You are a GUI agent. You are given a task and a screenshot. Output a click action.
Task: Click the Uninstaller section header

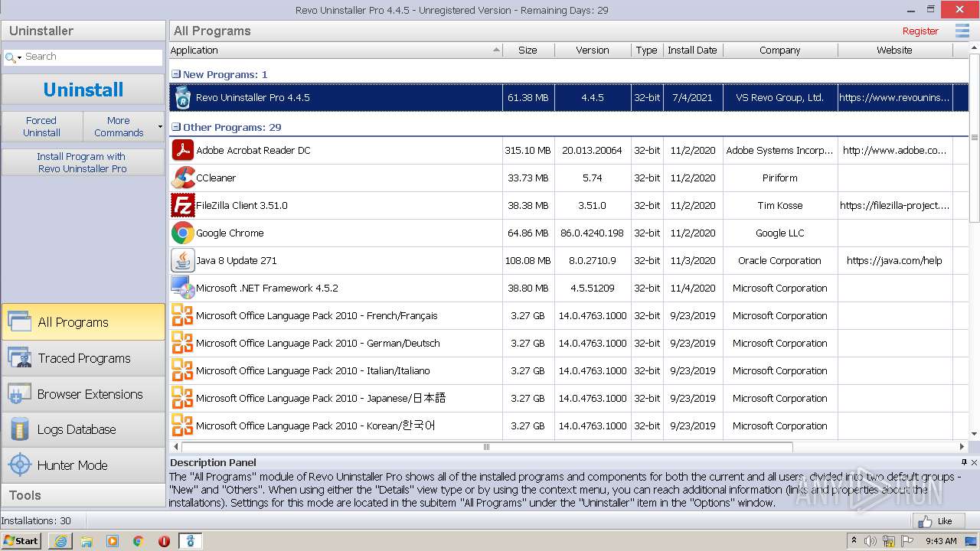tap(83, 31)
